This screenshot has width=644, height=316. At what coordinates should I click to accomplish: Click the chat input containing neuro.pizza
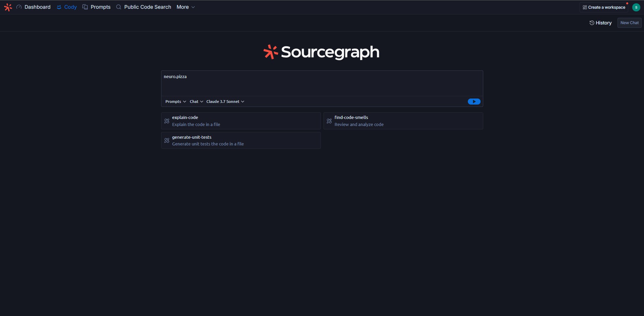click(322, 83)
